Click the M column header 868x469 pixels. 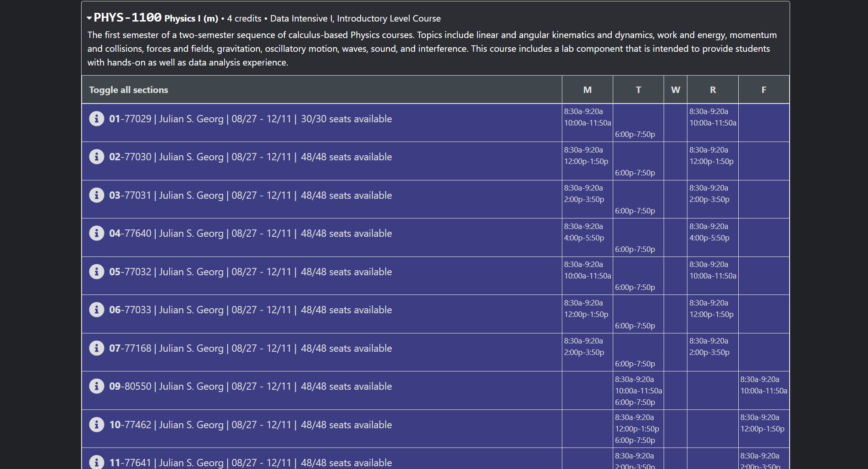588,90
